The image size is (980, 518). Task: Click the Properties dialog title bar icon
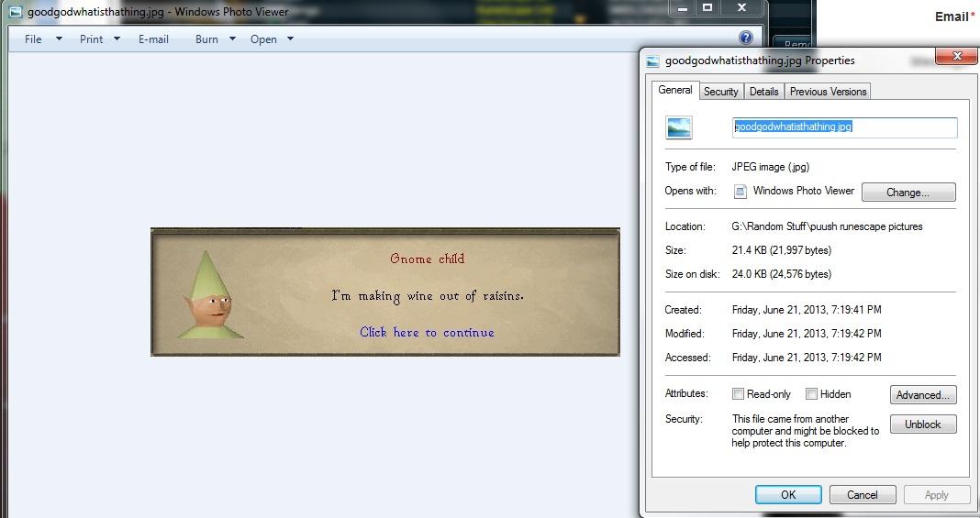coord(653,61)
